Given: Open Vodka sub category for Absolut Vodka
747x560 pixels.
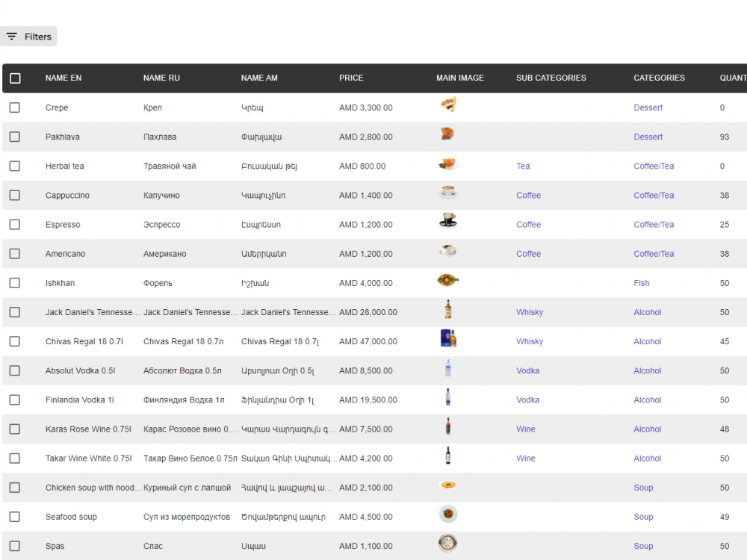Looking at the screenshot, I should click(527, 370).
